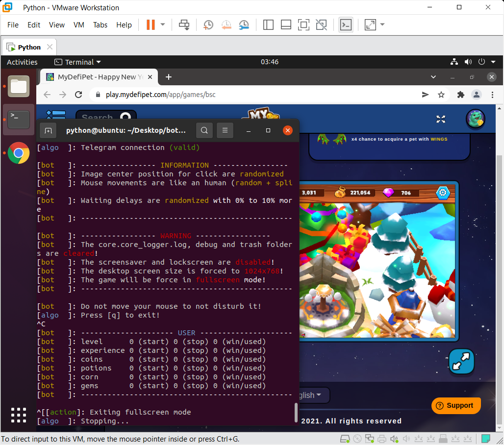Open the File menu
Image resolution: width=504 pixels, height=445 pixels.
[13, 25]
